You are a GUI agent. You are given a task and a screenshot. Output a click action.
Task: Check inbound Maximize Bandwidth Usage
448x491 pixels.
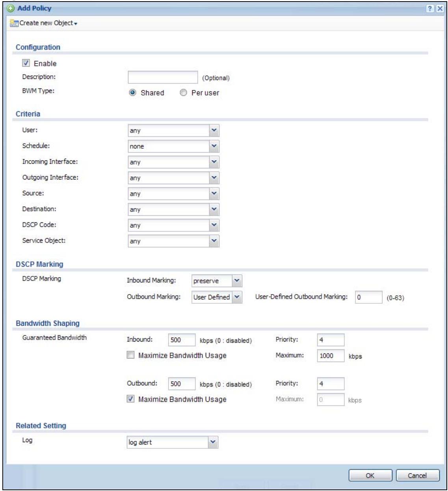tap(130, 355)
